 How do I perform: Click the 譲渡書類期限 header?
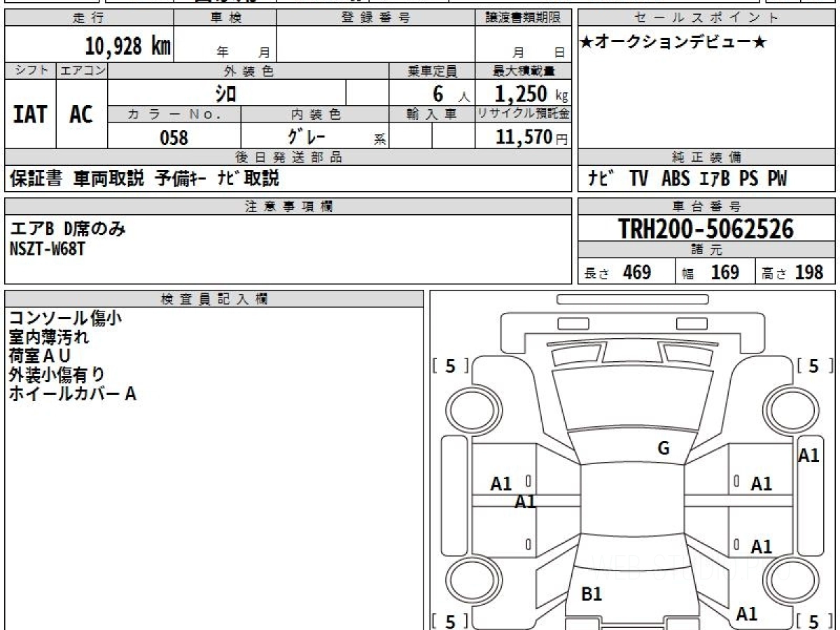(523, 18)
